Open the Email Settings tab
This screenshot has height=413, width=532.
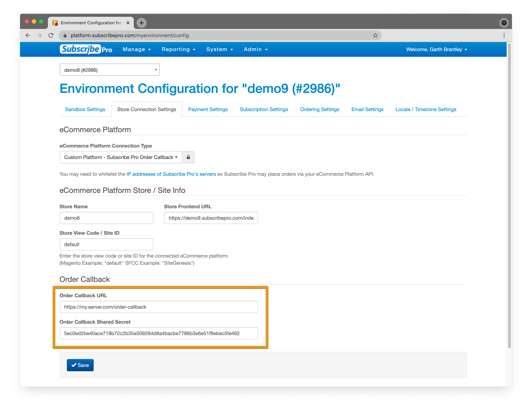point(368,109)
